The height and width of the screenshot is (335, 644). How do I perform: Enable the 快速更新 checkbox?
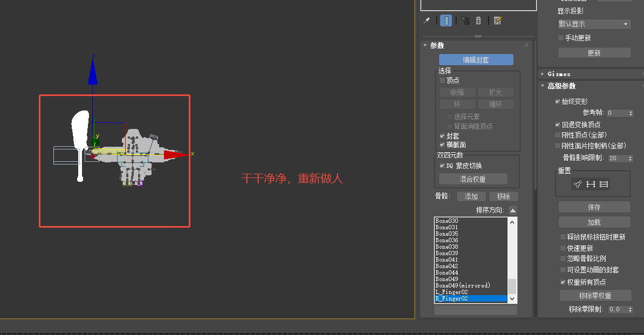563,248
